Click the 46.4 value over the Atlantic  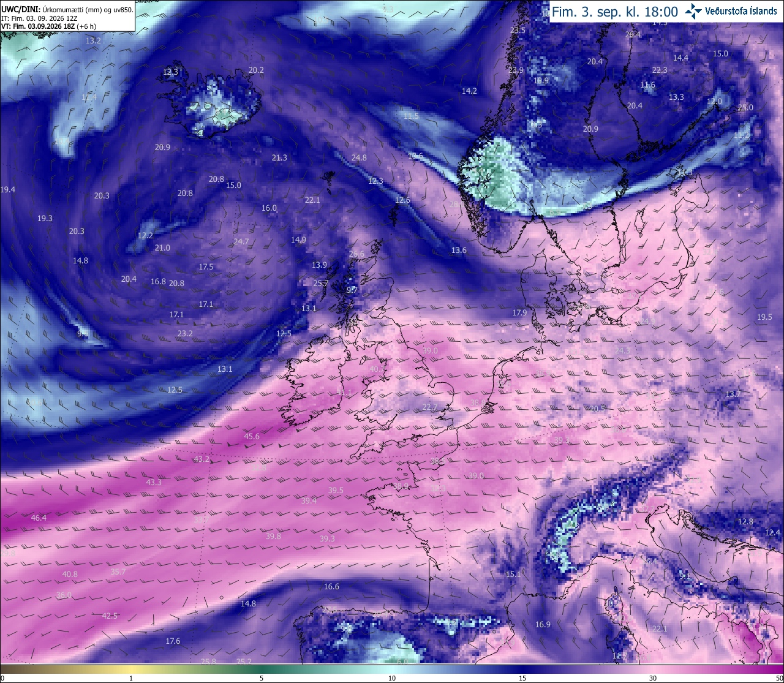pyautogui.click(x=39, y=518)
